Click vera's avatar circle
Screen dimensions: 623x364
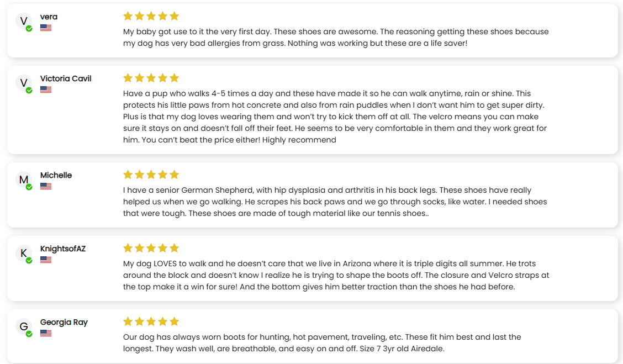(24, 22)
